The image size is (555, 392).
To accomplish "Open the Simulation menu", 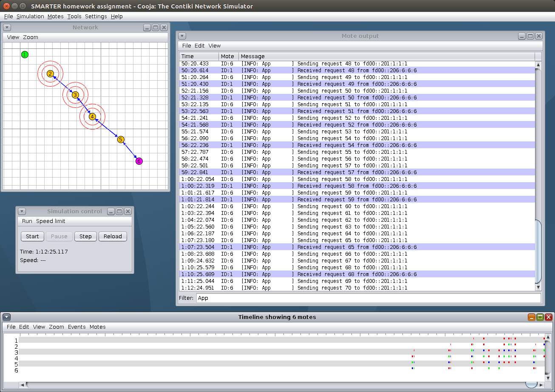I will click(30, 17).
